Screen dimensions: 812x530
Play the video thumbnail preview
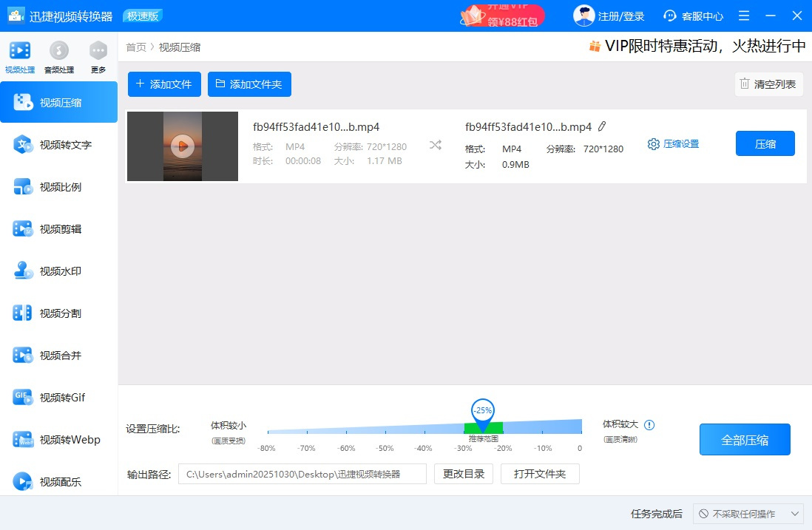(182, 146)
